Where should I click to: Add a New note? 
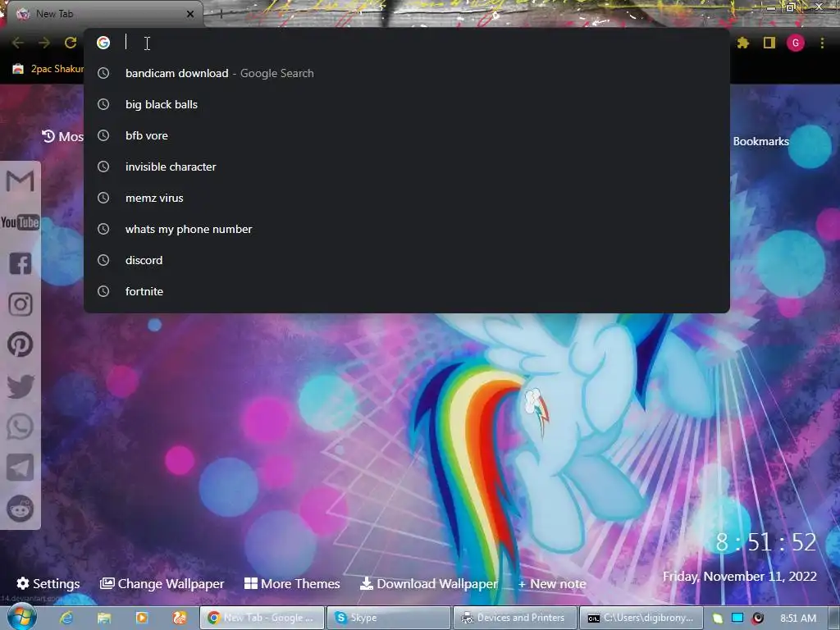[552, 583]
